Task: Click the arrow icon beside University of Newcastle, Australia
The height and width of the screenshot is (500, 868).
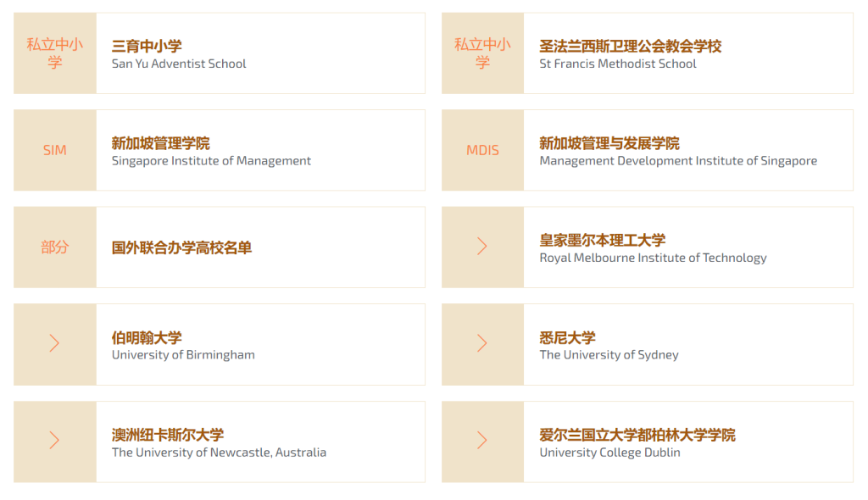Action: (x=54, y=440)
